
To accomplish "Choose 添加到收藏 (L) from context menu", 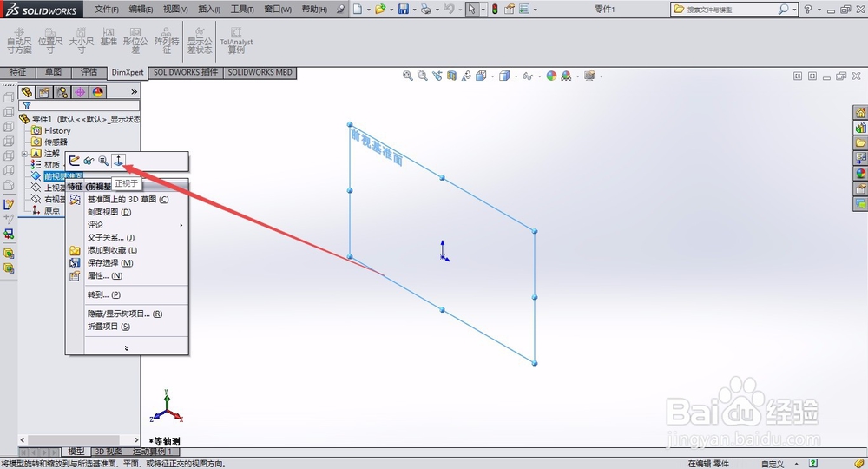I will coord(112,250).
